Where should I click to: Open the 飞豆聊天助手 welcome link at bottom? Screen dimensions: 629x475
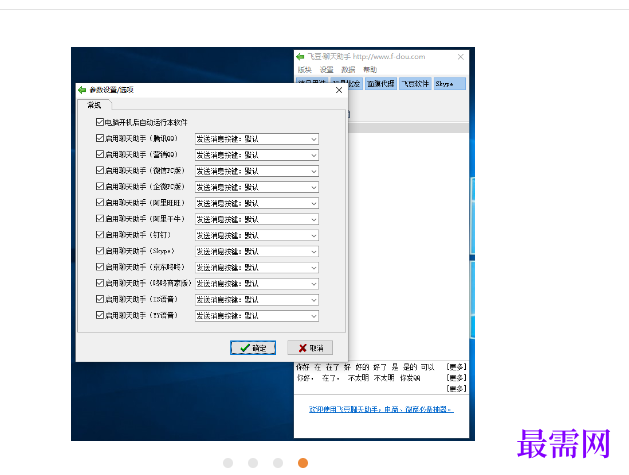(x=381, y=409)
